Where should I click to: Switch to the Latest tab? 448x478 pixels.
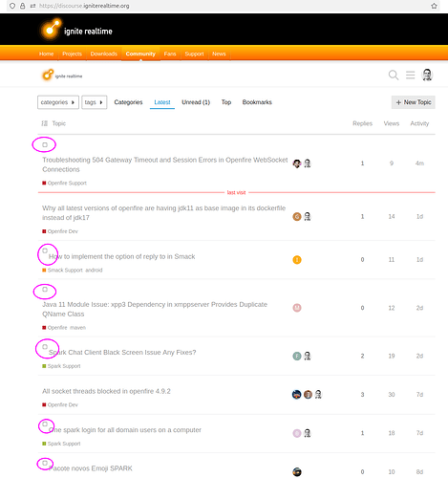click(x=162, y=102)
